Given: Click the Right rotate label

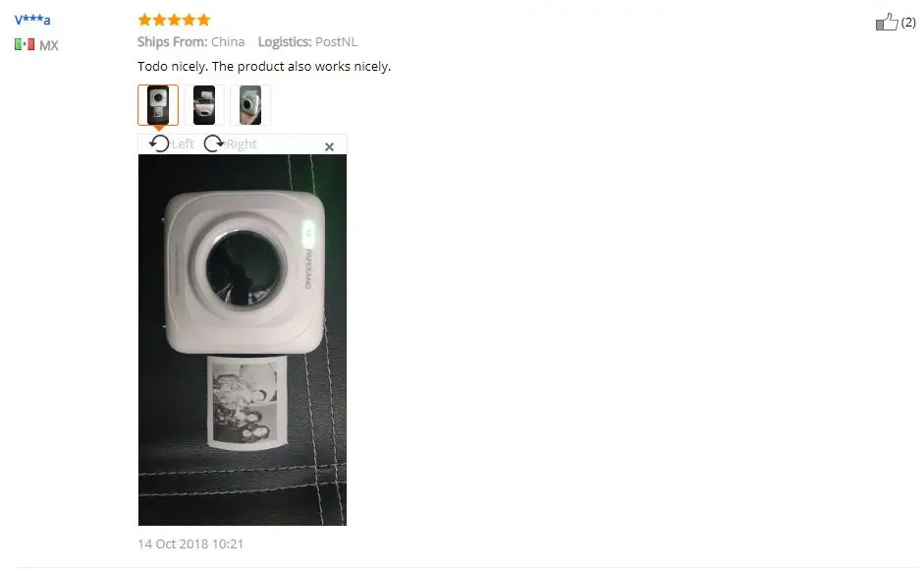Looking at the screenshot, I should pyautogui.click(x=242, y=143).
